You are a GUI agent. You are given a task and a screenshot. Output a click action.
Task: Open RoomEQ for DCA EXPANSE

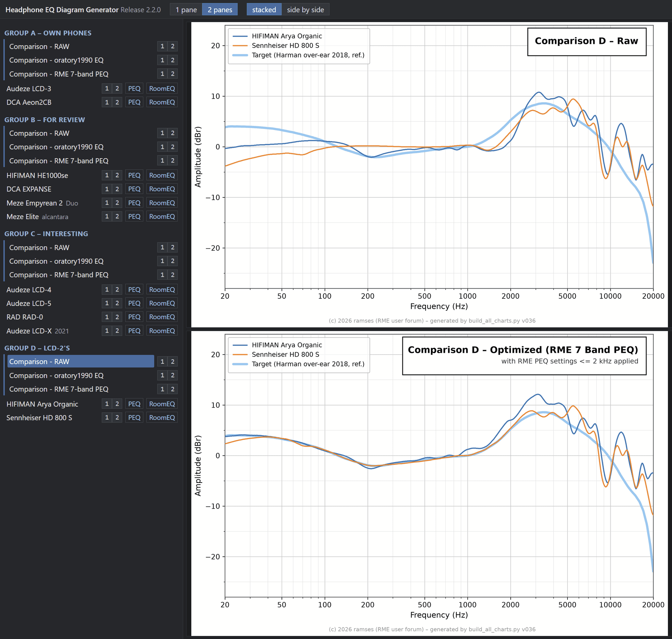click(162, 189)
